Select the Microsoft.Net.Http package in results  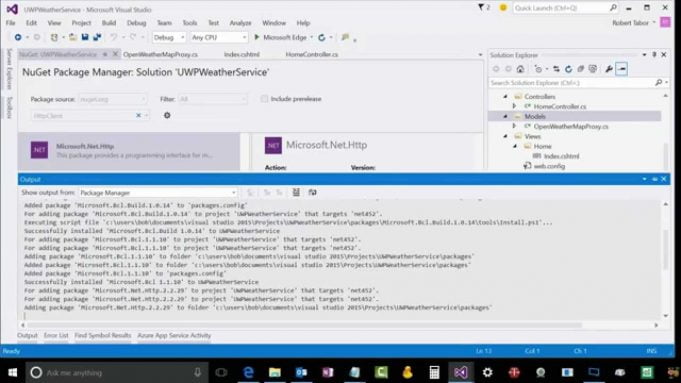coord(129,151)
